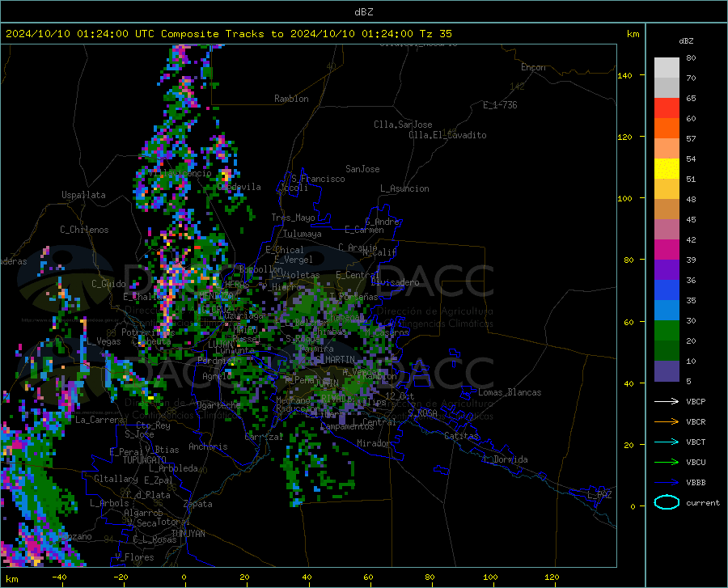Click the orange VBCR arrow legend icon
Viewport: 728px width, 588px height.
pos(667,422)
